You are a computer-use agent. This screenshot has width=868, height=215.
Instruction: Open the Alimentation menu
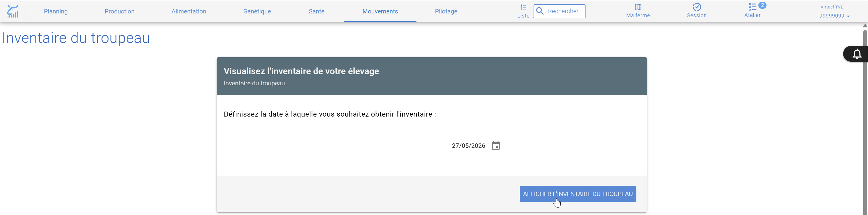click(189, 11)
